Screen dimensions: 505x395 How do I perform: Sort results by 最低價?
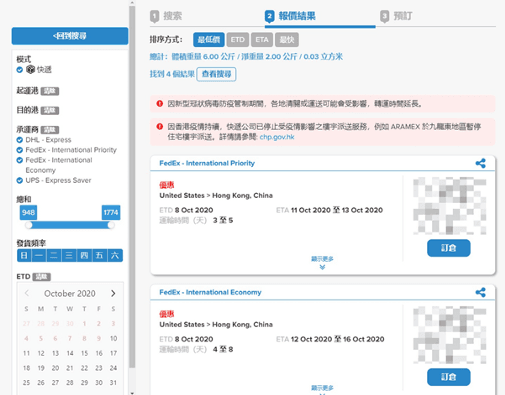pos(209,40)
